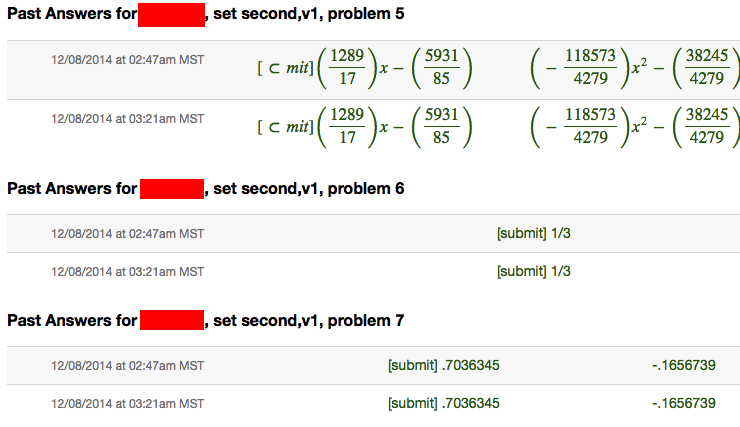The height and width of the screenshot is (427, 740).
Task: Select the 03:21am timestamp in problem 6
Action: [127, 272]
